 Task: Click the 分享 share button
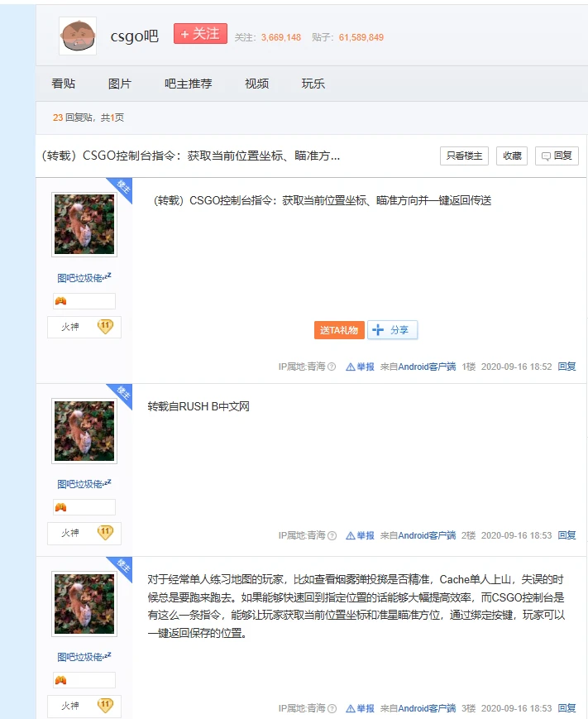(x=392, y=330)
